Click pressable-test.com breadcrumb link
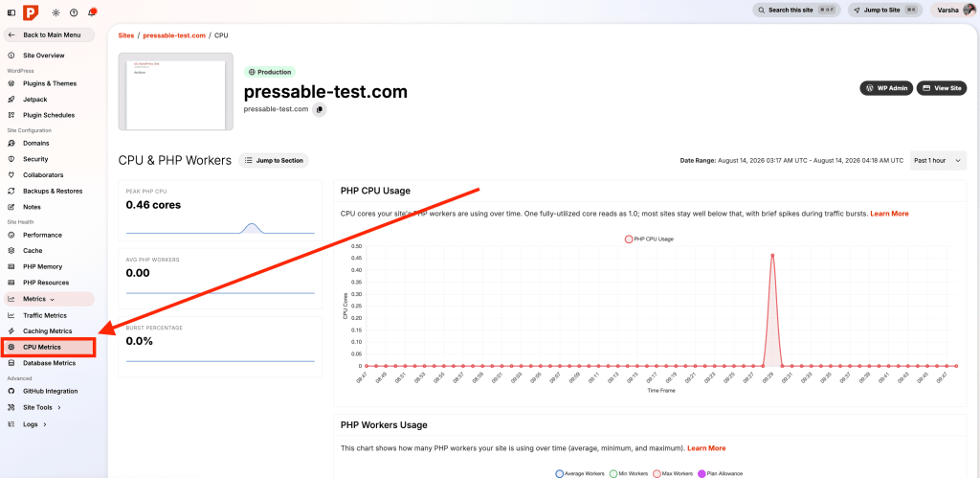The height and width of the screenshot is (478, 980). click(x=174, y=35)
